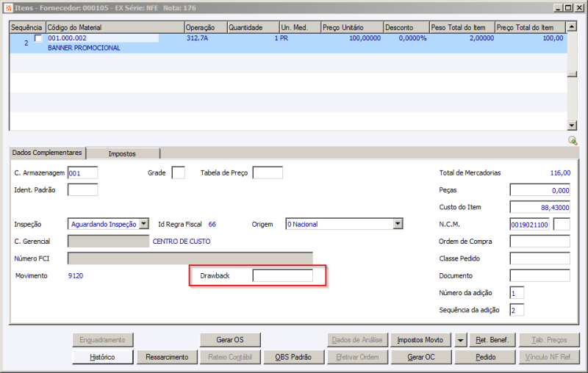
Task: Click the Desconto column header
Action: click(406, 27)
